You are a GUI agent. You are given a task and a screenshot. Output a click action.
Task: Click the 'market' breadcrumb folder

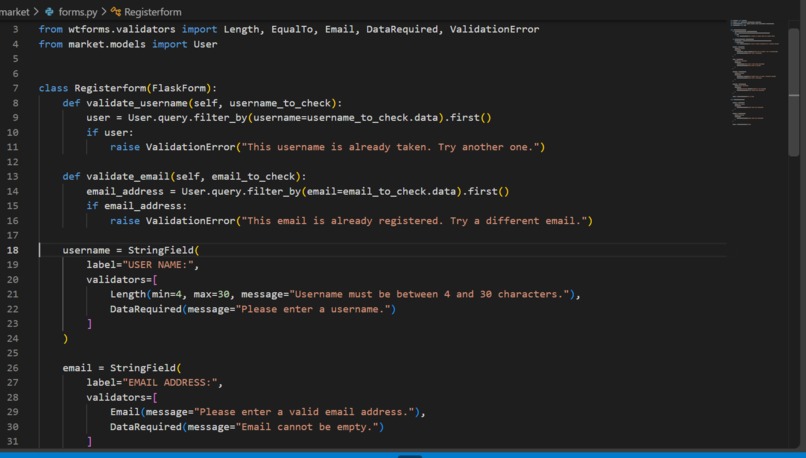pyautogui.click(x=14, y=11)
